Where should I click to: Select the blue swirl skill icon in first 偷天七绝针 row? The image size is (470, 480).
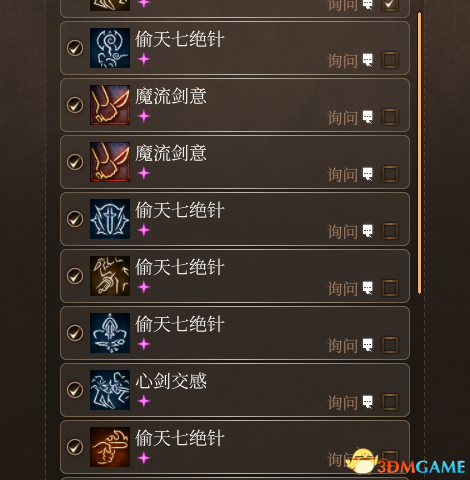tap(110, 48)
